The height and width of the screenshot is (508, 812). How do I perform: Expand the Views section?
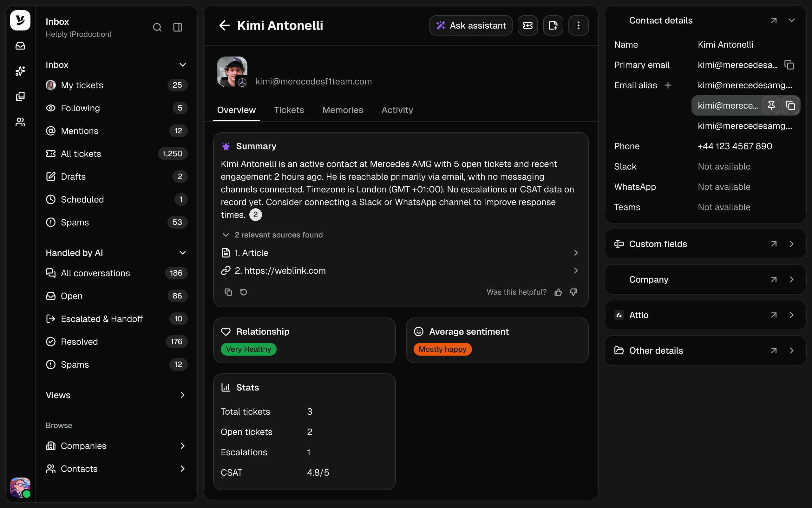point(182,395)
